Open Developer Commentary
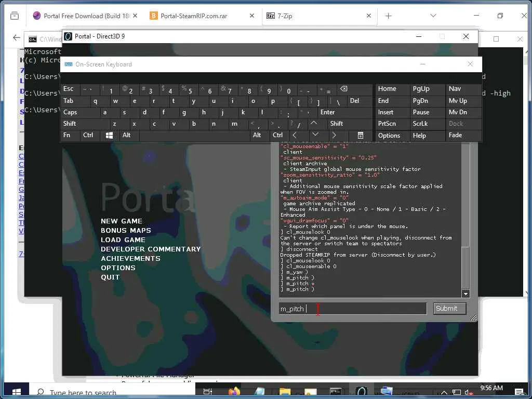The height and width of the screenshot is (399, 532). click(151, 249)
